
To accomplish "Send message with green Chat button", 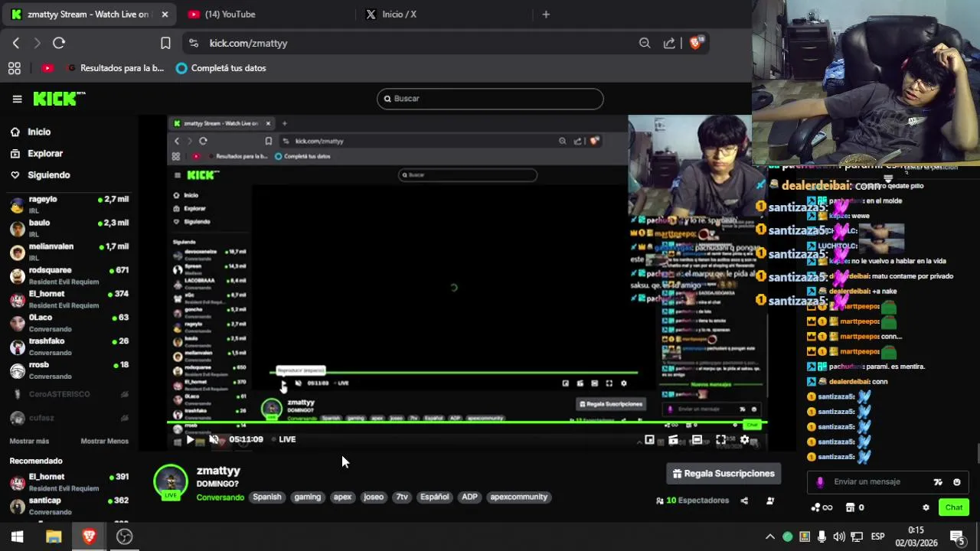I will click(954, 507).
